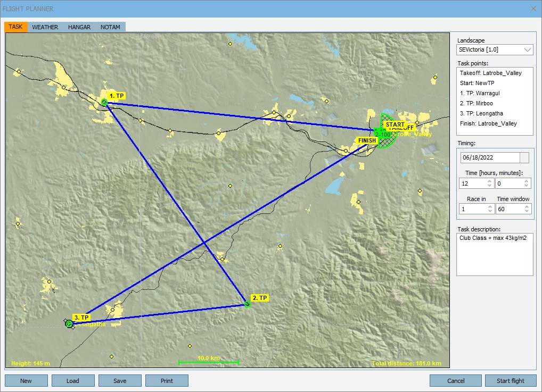The height and width of the screenshot is (392, 542).
Task: Click the Load button
Action: click(73, 381)
